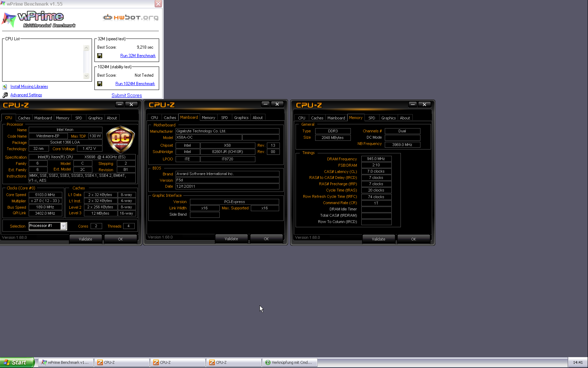Click OK in the CPU tab window
This screenshot has height=368, width=588.
coord(120,239)
